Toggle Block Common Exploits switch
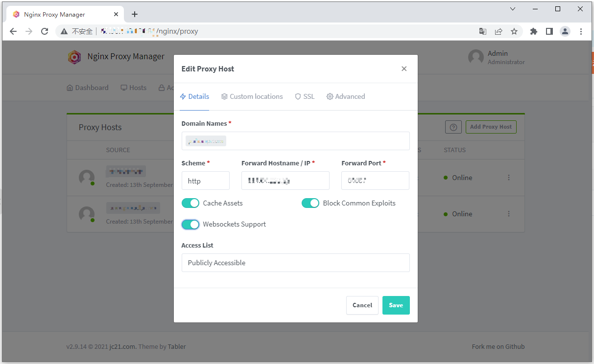594x364 pixels. [x=310, y=203]
